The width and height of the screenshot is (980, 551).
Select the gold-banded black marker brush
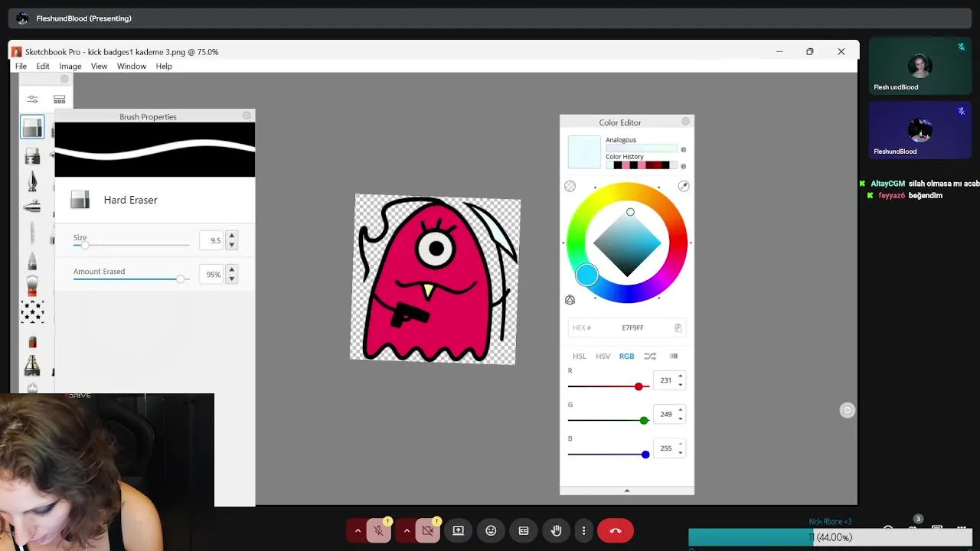[x=32, y=365]
